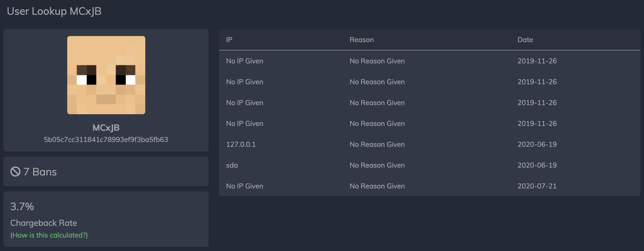Click 'No IP Given' in the 2020-07-21 row

(x=245, y=186)
